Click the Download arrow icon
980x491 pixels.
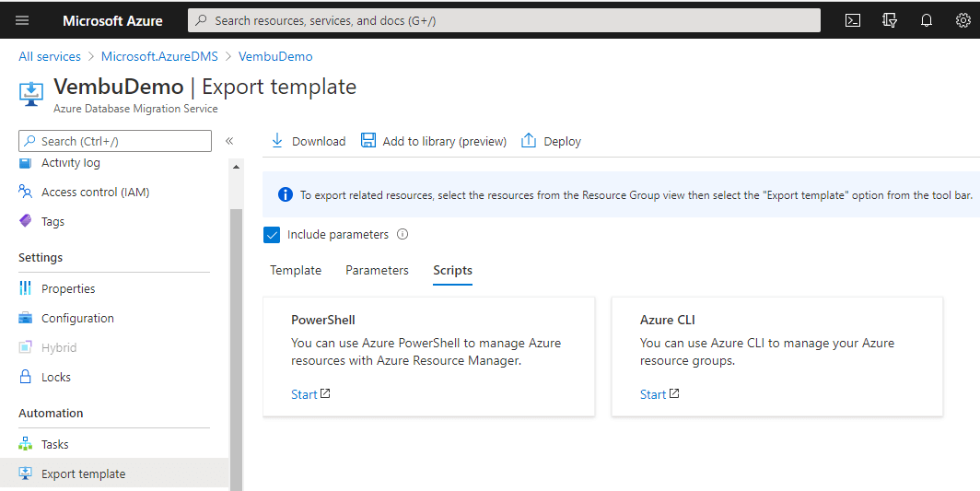point(277,141)
